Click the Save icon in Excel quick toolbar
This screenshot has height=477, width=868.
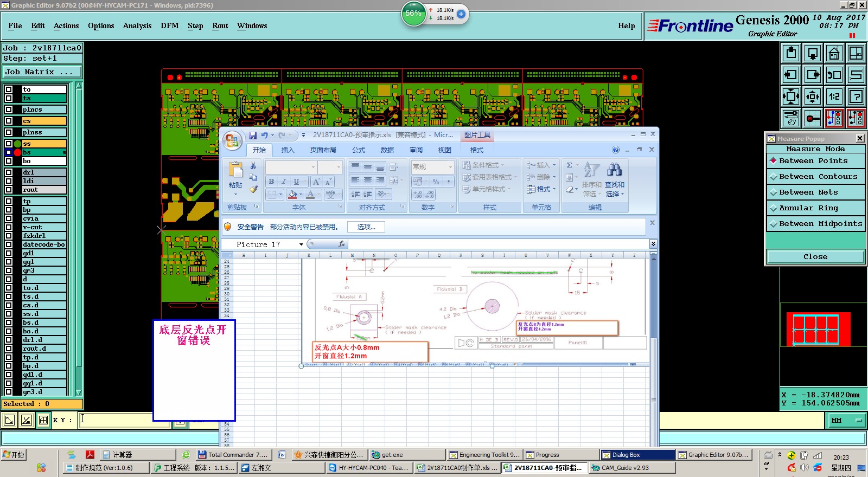coord(253,135)
